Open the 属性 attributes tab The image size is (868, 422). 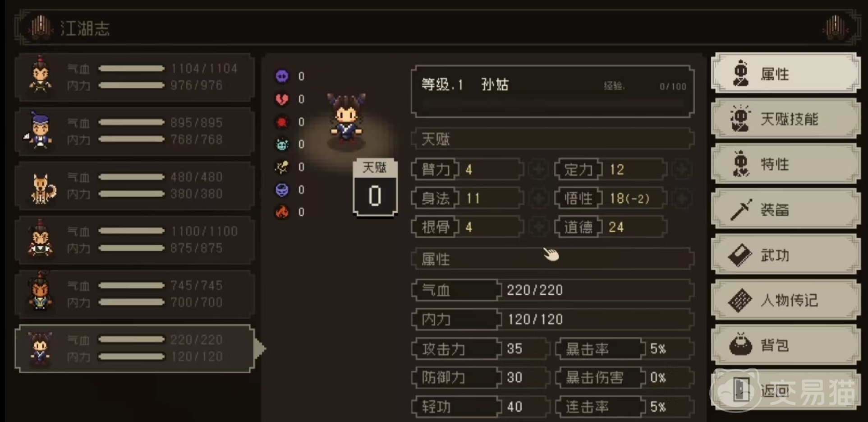point(785,73)
